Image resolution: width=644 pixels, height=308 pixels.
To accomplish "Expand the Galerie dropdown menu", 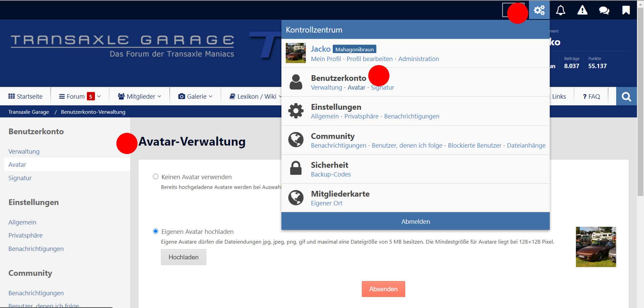I will click(195, 97).
